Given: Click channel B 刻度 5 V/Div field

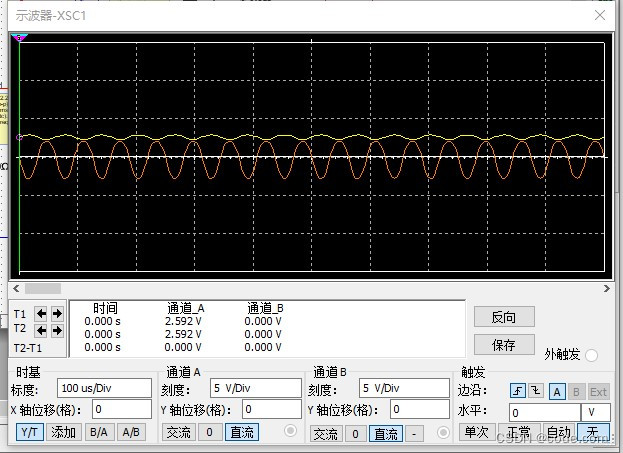Looking at the screenshot, I should [x=404, y=388].
